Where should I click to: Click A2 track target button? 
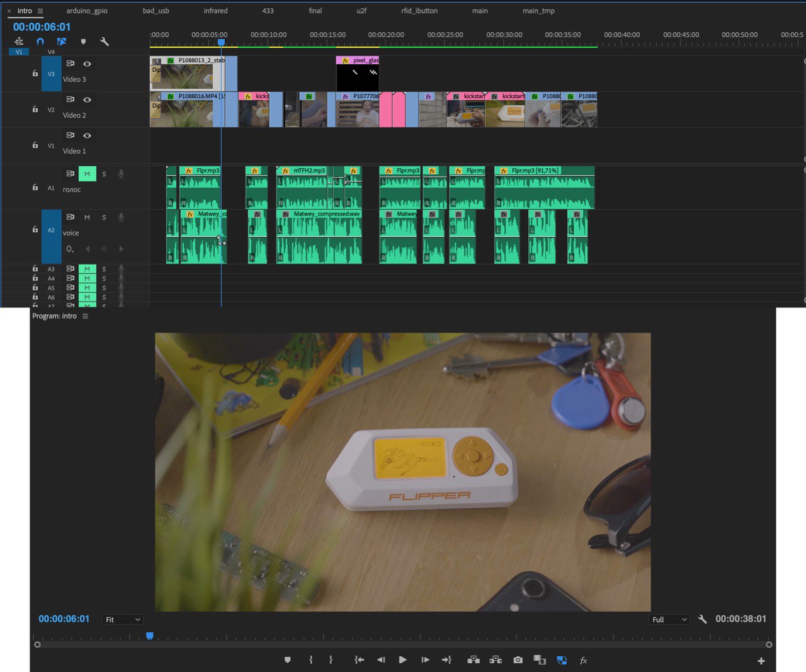click(x=52, y=231)
